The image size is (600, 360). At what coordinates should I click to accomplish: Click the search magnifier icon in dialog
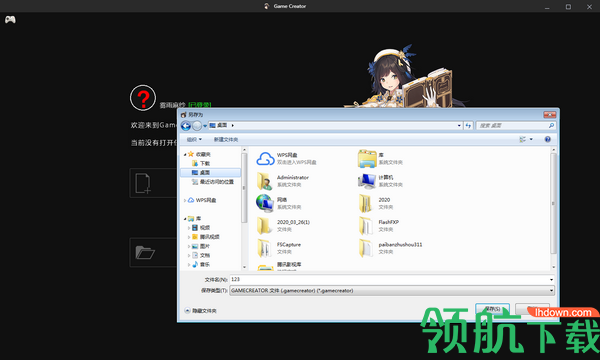(x=551, y=125)
